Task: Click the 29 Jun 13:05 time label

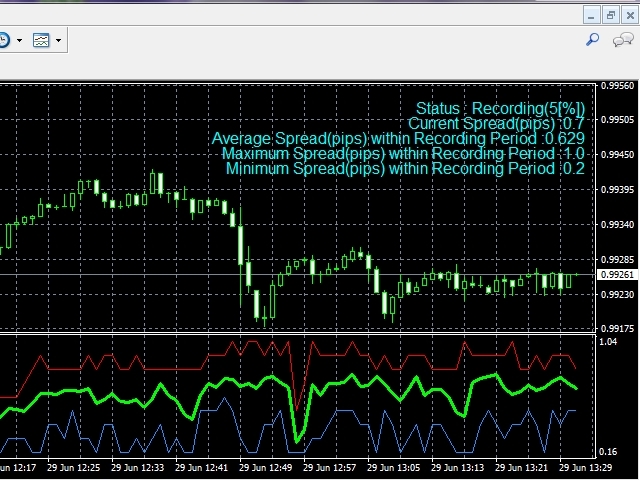Action: pyautogui.click(x=393, y=468)
